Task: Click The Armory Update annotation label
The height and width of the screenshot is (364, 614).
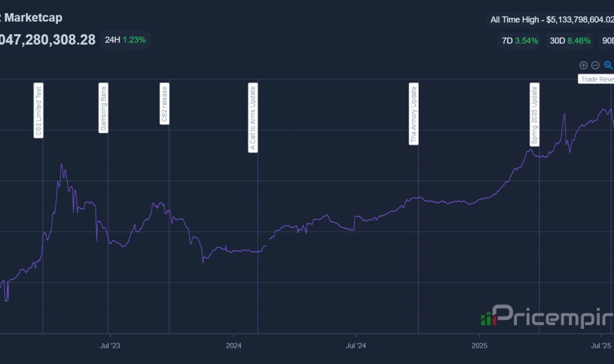Action: 414,114
